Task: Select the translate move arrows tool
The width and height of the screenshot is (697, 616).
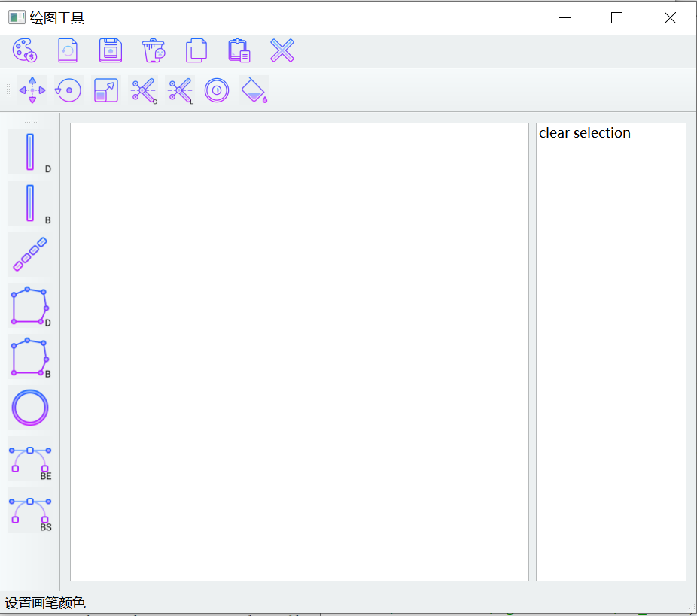Action: coord(32,90)
